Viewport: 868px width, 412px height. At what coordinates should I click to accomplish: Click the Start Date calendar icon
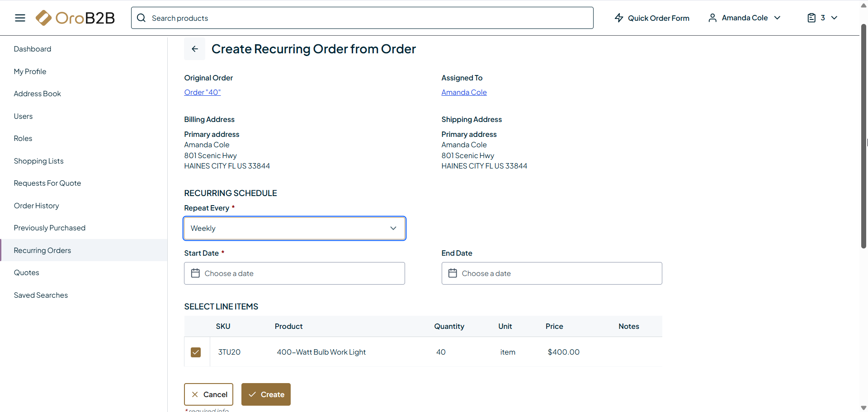click(x=195, y=273)
